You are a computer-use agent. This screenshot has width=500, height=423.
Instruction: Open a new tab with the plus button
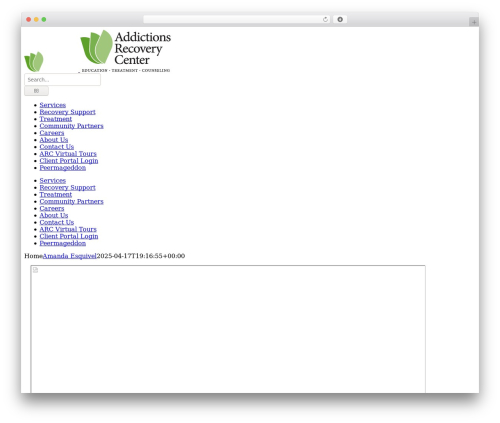click(x=474, y=22)
